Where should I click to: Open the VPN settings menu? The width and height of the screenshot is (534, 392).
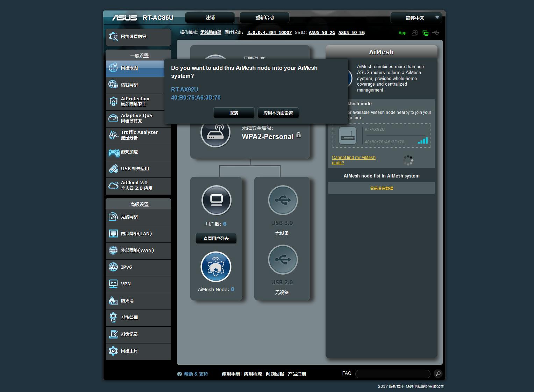138,284
